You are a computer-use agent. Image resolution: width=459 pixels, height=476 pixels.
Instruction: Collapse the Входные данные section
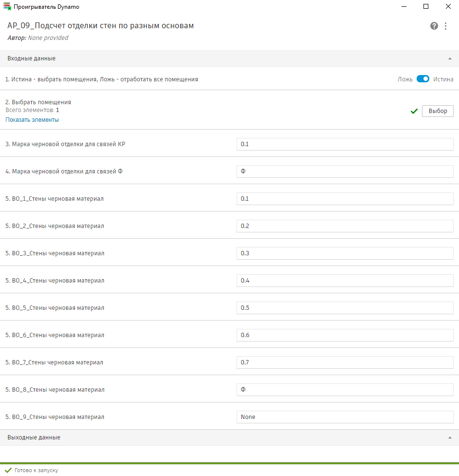(450, 58)
